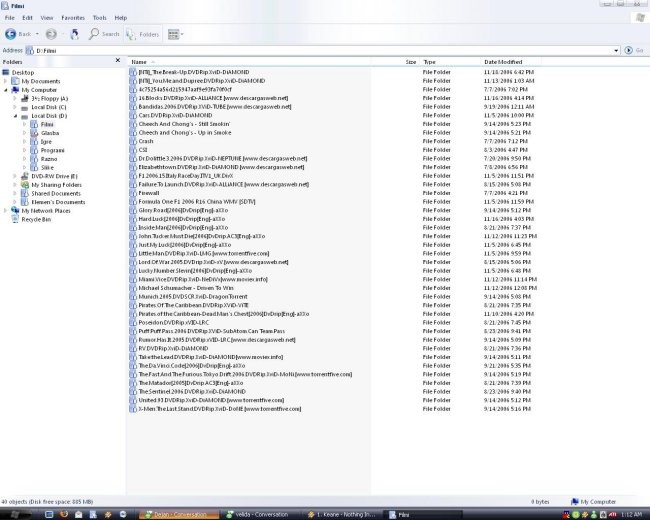Open the Back history dropdown arrow
Image resolution: width=650 pixels, height=520 pixels.
37,34
